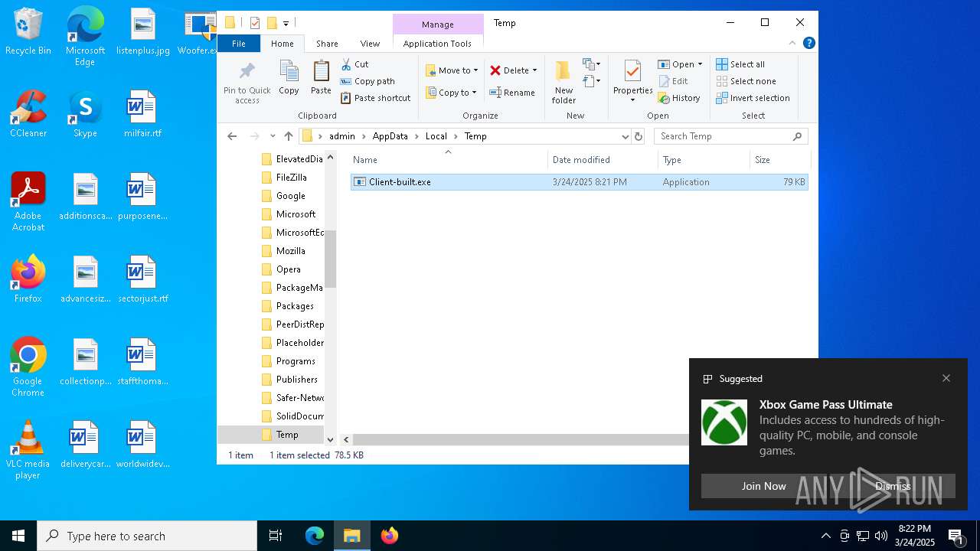This screenshot has height=551, width=980.
Task: Switch to the View ribbon tab
Action: 370,44
